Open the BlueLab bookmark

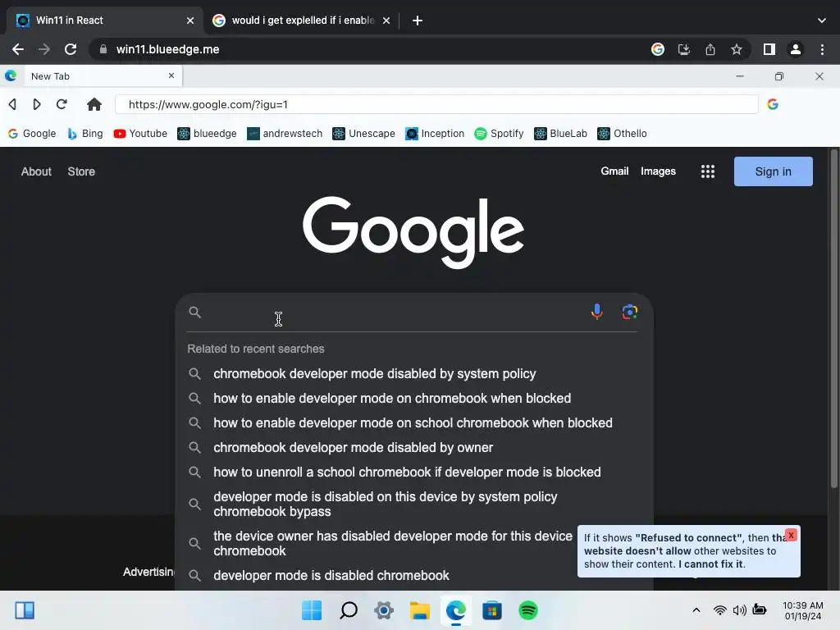click(x=560, y=134)
